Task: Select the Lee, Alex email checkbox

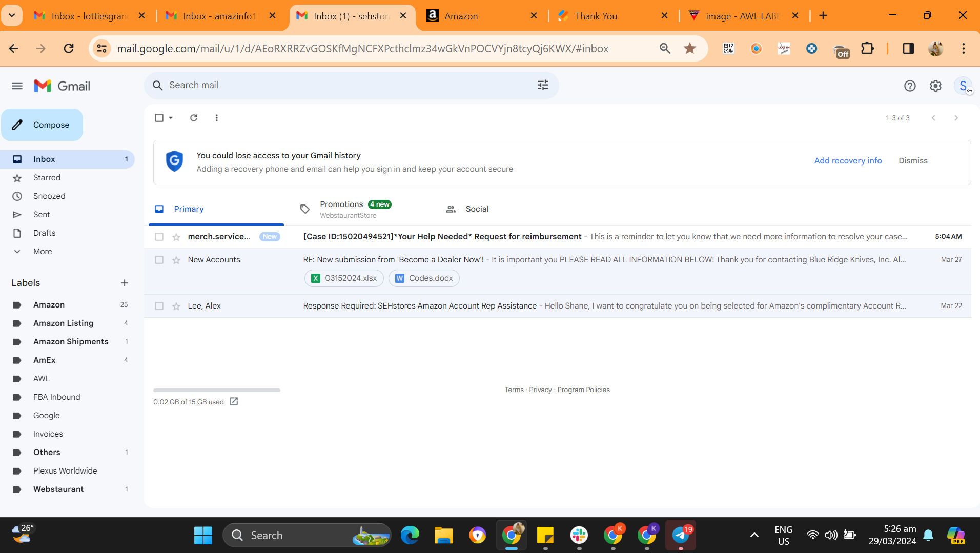Action: 159,306
